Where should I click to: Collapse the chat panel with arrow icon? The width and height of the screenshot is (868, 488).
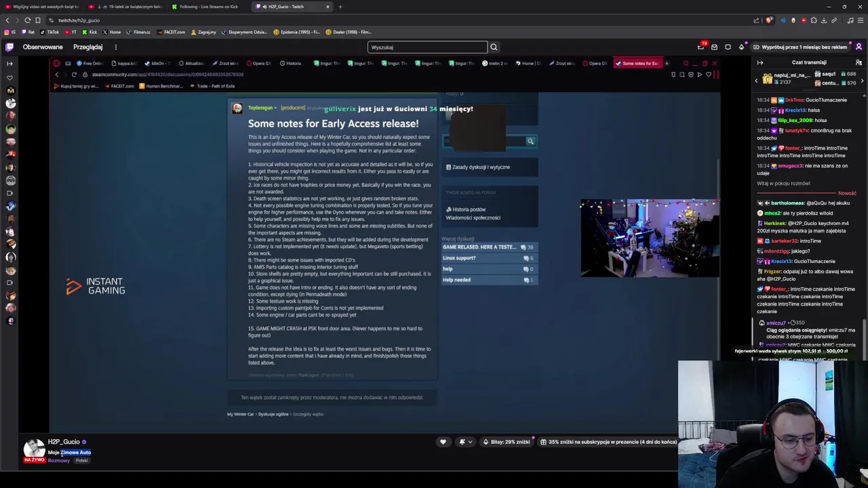coord(760,62)
